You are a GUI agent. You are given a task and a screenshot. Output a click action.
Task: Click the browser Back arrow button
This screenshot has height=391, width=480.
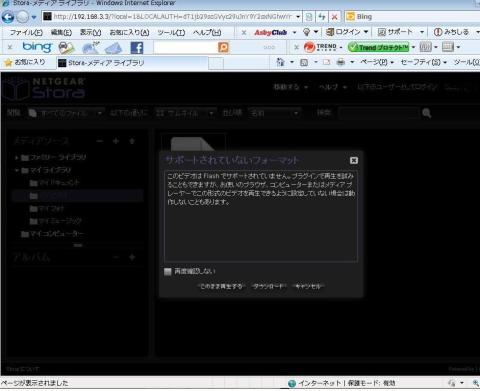[x=8, y=17]
